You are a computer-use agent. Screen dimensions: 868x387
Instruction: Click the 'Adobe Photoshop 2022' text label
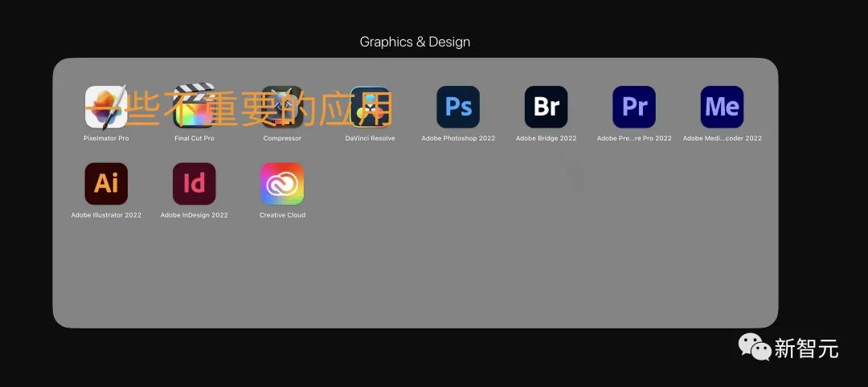point(458,138)
